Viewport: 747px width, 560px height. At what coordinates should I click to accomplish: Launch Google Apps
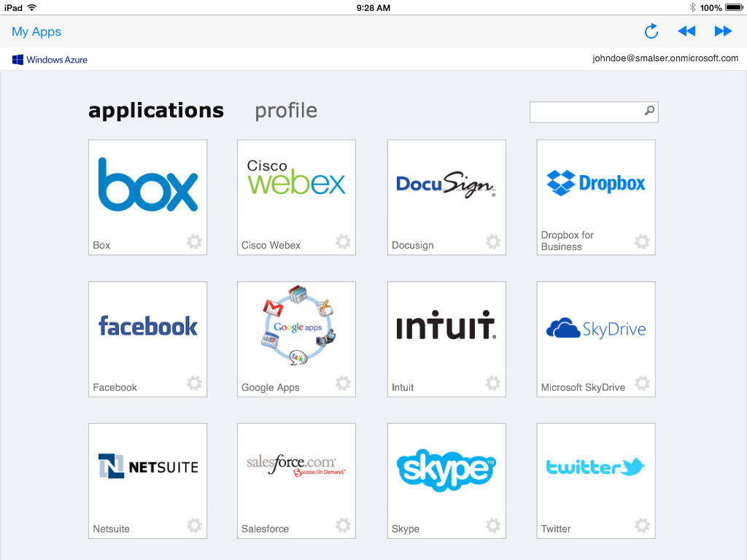296,326
